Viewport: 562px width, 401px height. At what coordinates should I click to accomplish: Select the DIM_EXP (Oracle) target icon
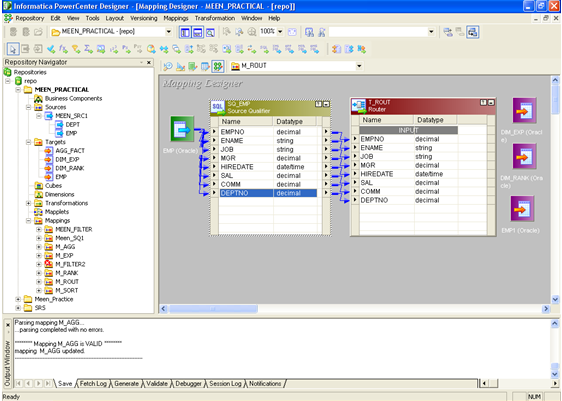tap(524, 110)
